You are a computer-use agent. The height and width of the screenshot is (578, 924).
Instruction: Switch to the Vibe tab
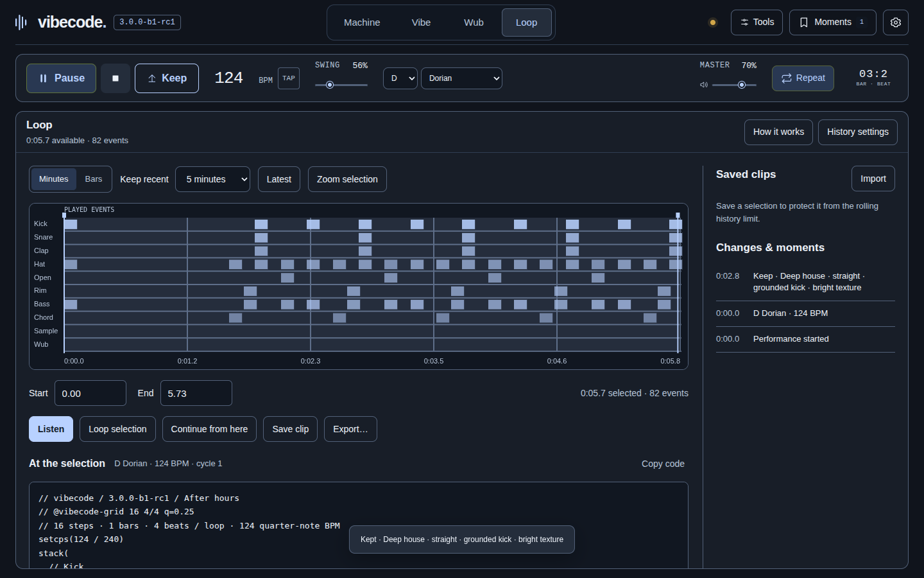[x=421, y=22]
